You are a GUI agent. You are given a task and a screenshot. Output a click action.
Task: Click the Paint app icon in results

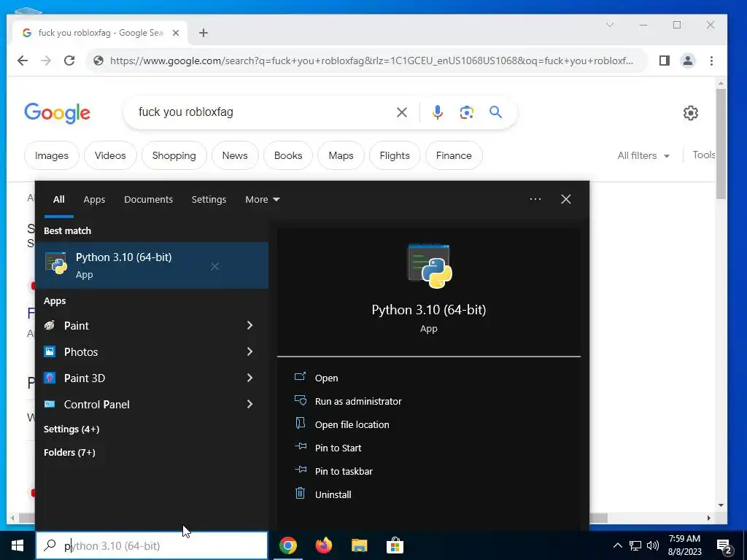point(50,326)
